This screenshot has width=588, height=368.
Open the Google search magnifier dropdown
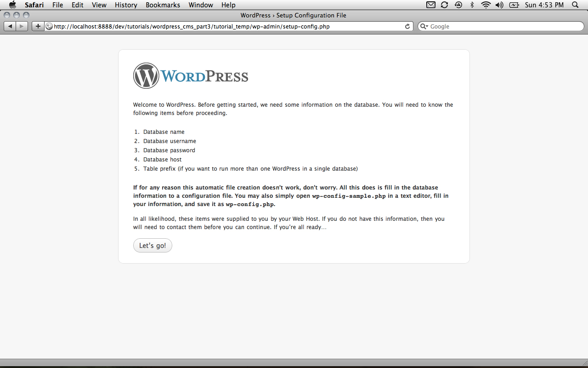pyautogui.click(x=424, y=27)
